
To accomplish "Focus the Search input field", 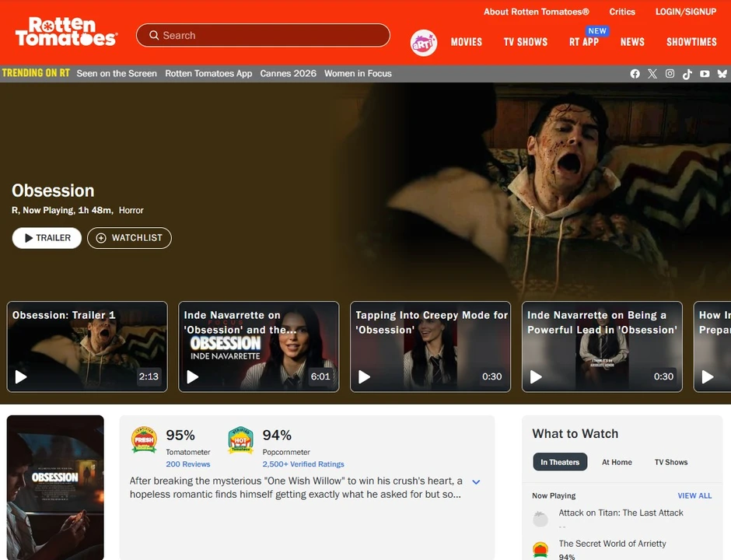I will point(263,36).
